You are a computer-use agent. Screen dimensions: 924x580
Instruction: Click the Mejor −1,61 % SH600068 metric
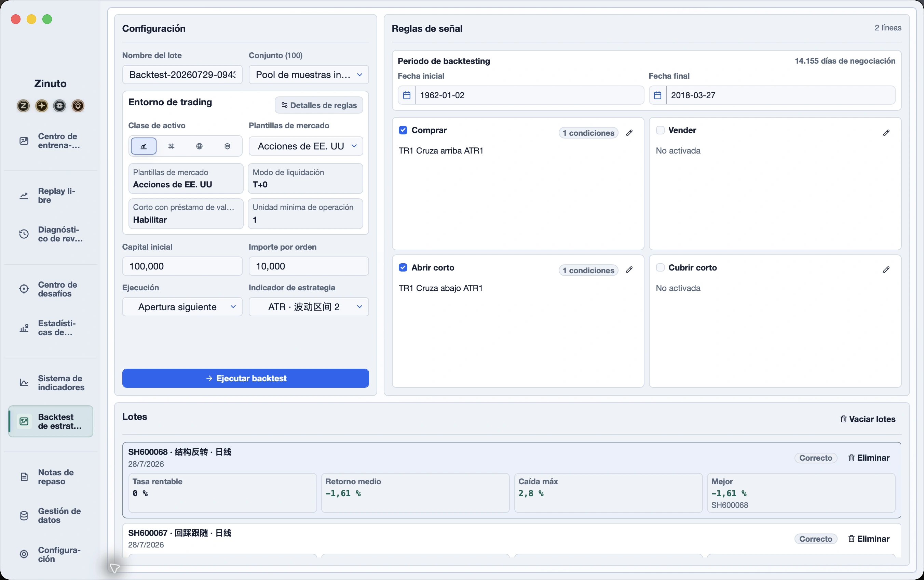pyautogui.click(x=801, y=493)
